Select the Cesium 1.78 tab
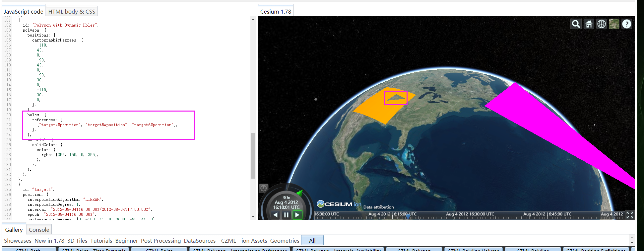This screenshot has height=251, width=644. tap(276, 12)
